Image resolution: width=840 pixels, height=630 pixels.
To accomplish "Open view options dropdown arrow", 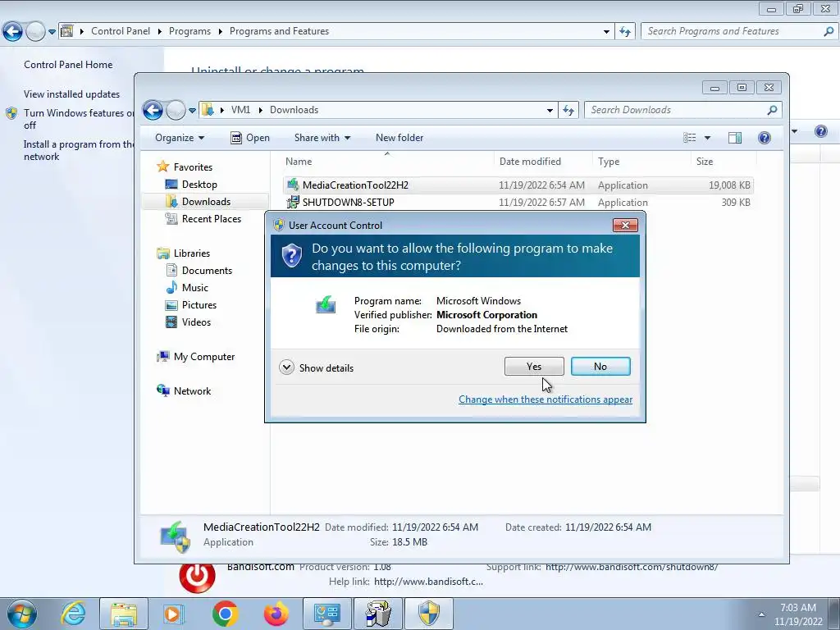I will (707, 138).
